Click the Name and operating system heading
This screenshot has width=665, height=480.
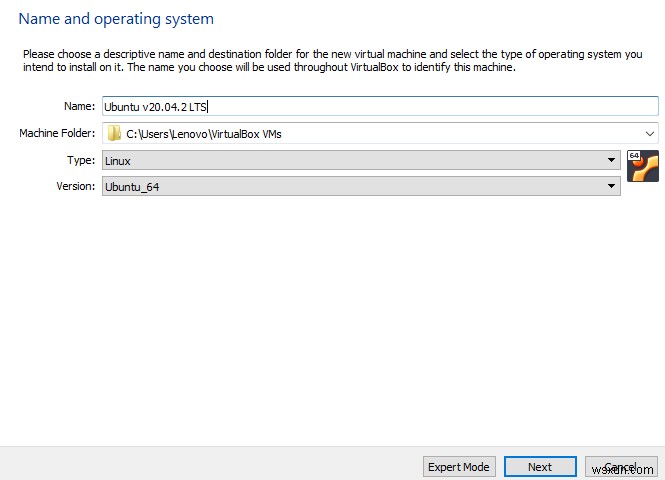point(116,19)
